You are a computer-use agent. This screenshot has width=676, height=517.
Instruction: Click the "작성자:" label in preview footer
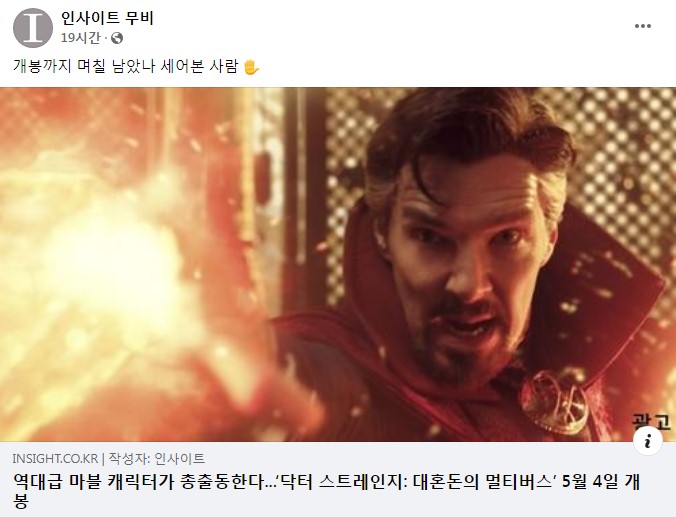[x=129, y=458]
